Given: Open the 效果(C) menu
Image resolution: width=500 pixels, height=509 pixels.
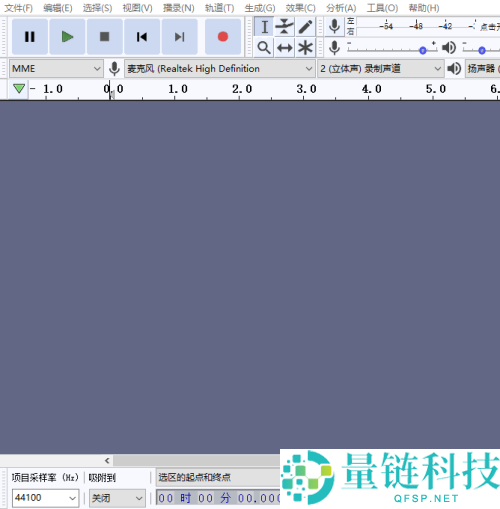Looking at the screenshot, I should [x=301, y=8].
